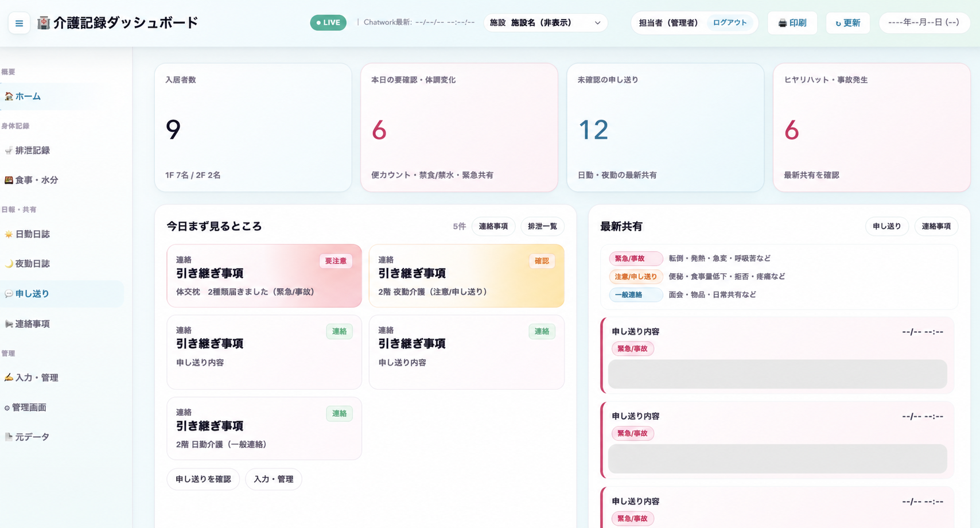Click the Chatwork最新 timestamp text
This screenshot has width=980, height=528.
pos(419,23)
